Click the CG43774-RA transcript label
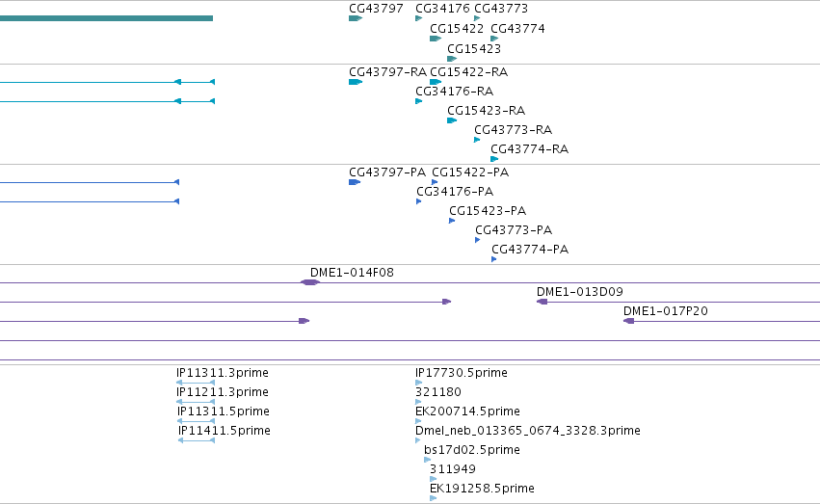 (529, 149)
